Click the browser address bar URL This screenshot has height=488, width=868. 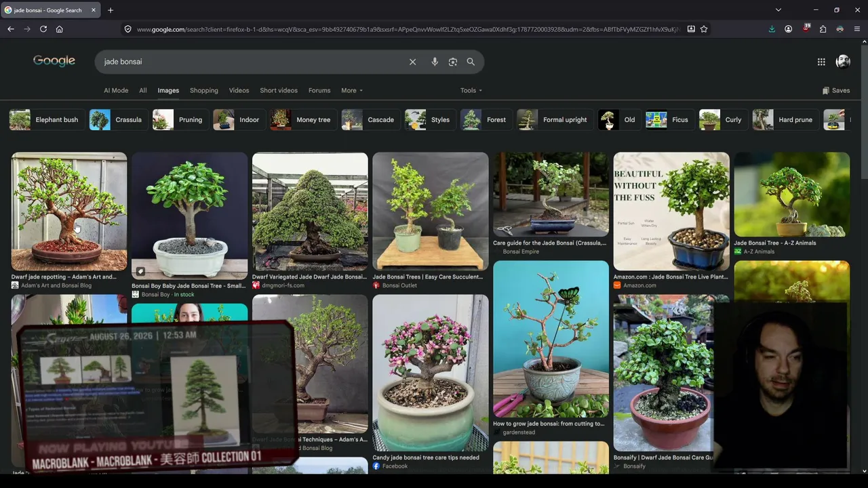click(407, 29)
